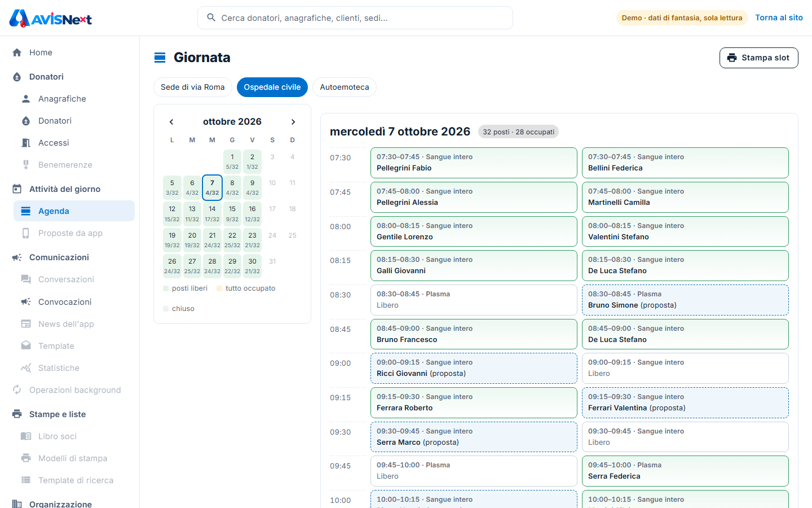Pick October 22 on the calendar
This screenshot has height=508, width=812.
pos(232,240)
